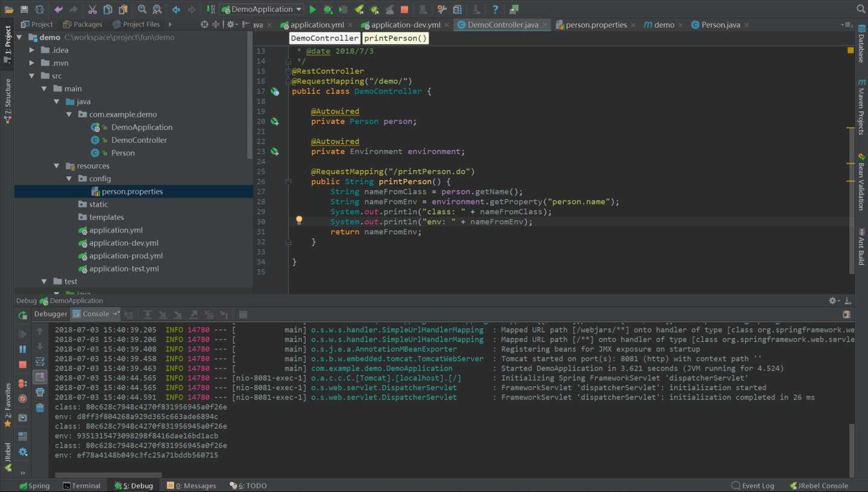Expand the .idea folder
The image size is (868, 492).
point(32,50)
